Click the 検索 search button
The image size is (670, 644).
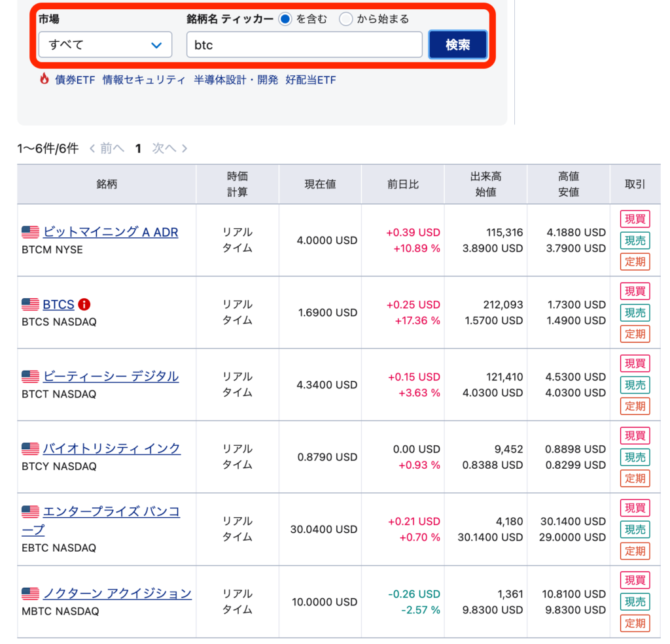[x=457, y=44]
